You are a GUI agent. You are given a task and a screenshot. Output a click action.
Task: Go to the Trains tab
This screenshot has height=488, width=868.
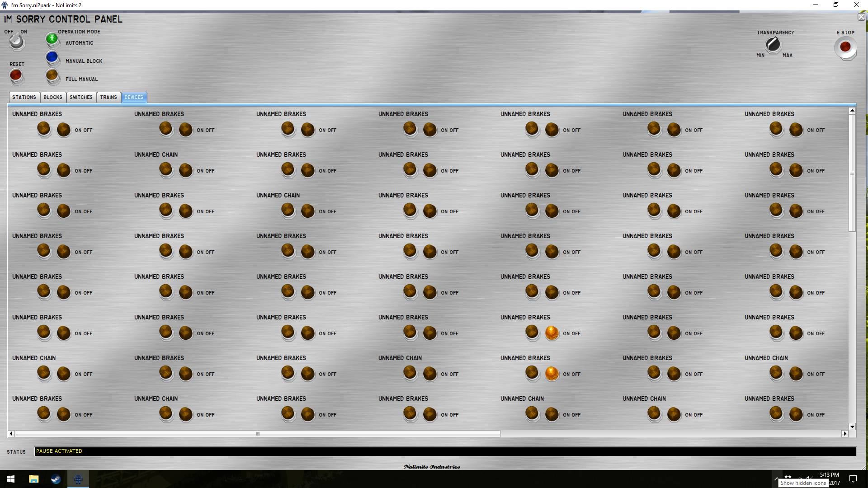point(108,97)
